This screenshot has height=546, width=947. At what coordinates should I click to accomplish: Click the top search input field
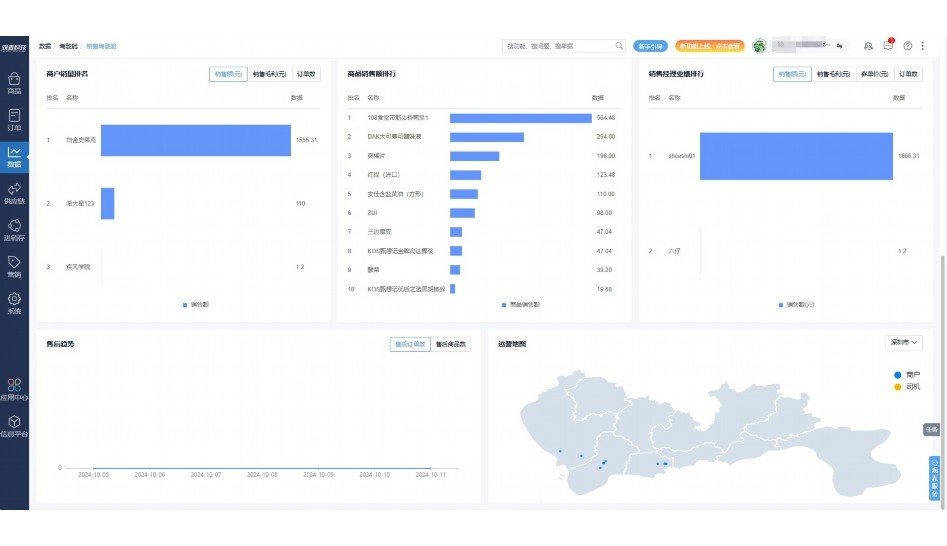[562, 46]
